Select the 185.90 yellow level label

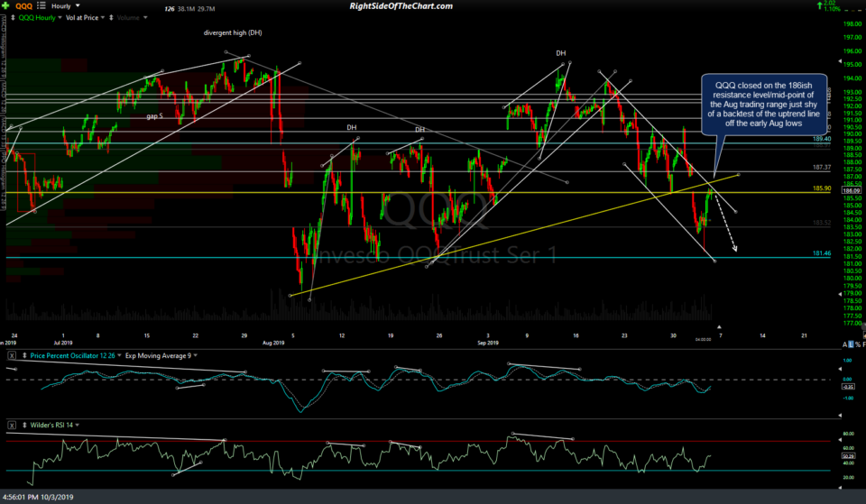tap(822, 188)
